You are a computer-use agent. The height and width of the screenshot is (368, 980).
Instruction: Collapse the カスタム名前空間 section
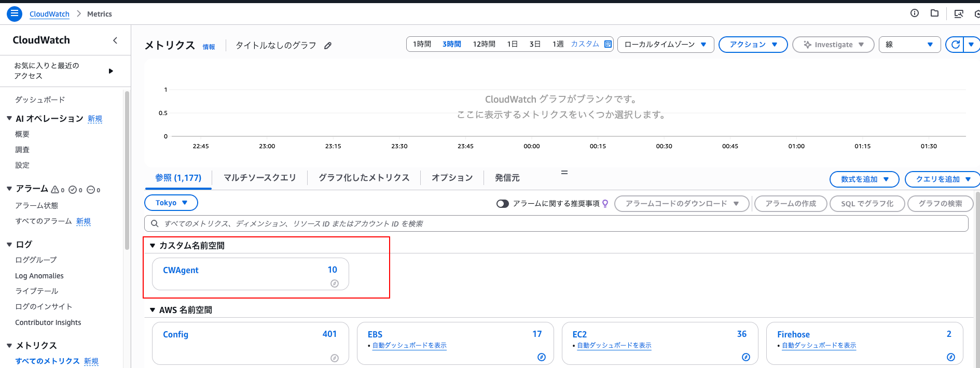click(x=153, y=246)
